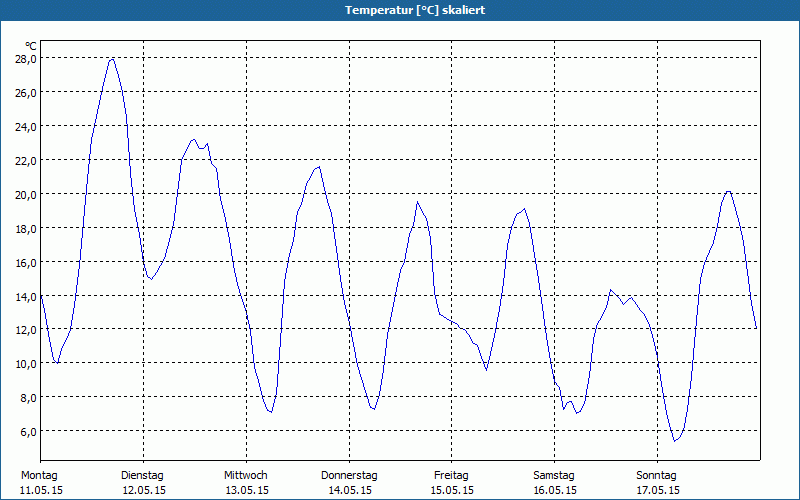Viewport: 800px width, 500px height.
Task: Click the 6,0 label on the y-axis
Action: (28, 431)
